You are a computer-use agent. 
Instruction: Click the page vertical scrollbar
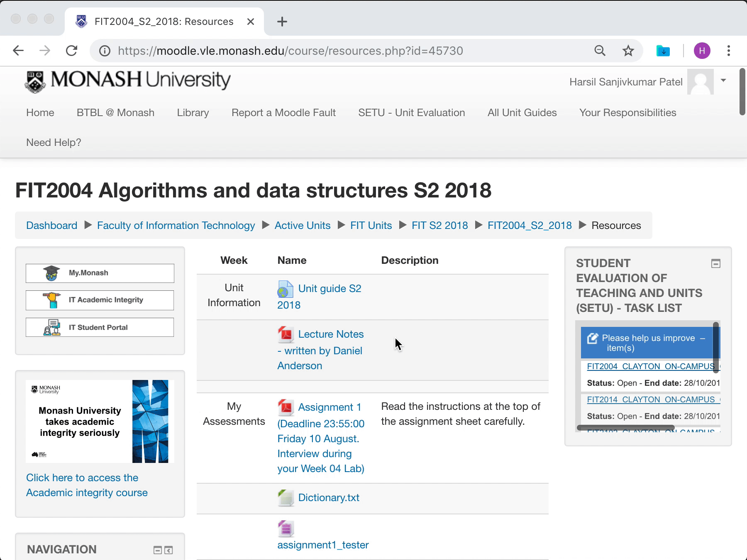click(x=742, y=92)
